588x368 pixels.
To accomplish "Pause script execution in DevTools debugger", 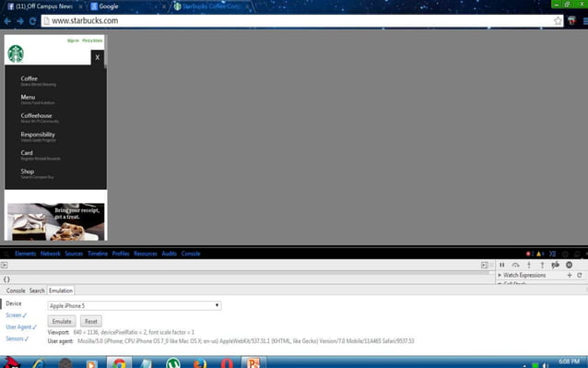I will [x=501, y=266].
